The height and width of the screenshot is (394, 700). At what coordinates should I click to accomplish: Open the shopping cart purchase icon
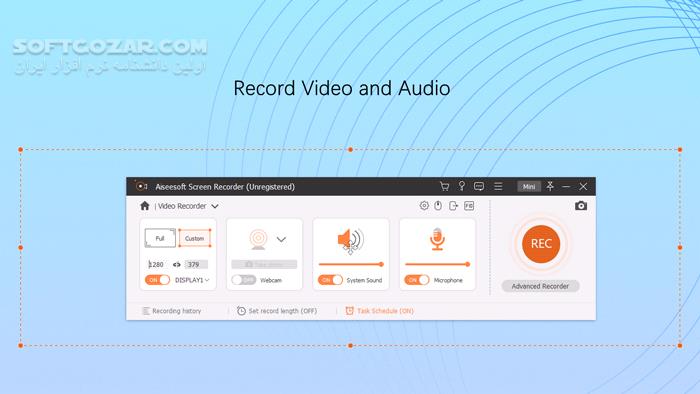pos(444,186)
